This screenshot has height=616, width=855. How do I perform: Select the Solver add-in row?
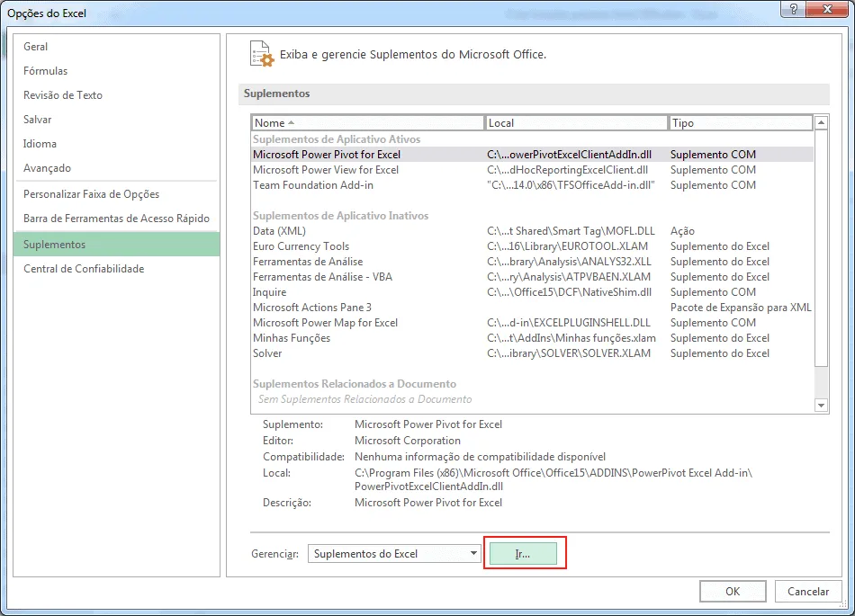tap(532, 353)
